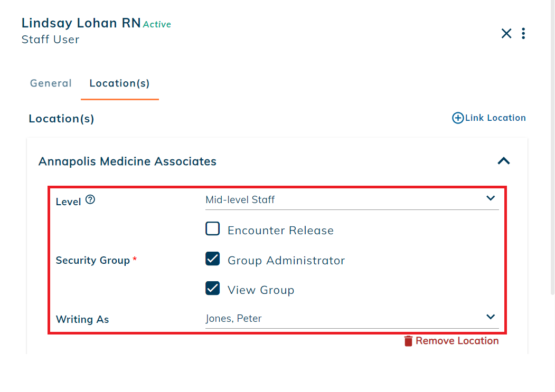Viewport: 555px width, 392px height.
Task: Close the Lindsay Lohan staff panel
Action: tap(506, 33)
